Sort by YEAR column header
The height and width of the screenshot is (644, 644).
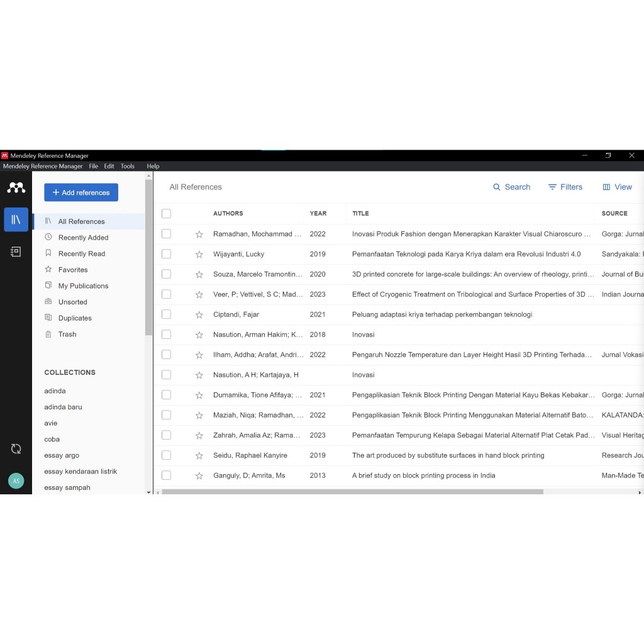point(318,214)
